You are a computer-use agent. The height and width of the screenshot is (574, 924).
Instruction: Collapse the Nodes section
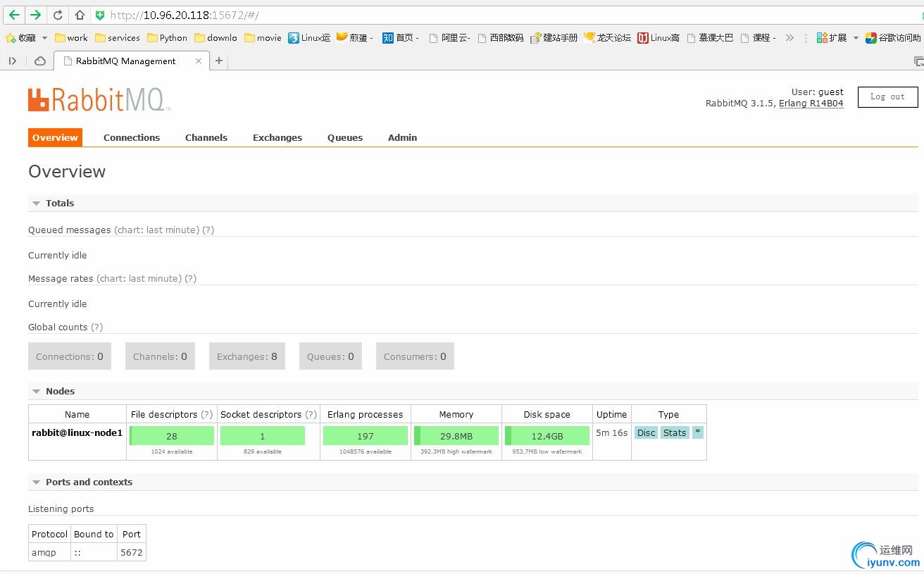54,391
